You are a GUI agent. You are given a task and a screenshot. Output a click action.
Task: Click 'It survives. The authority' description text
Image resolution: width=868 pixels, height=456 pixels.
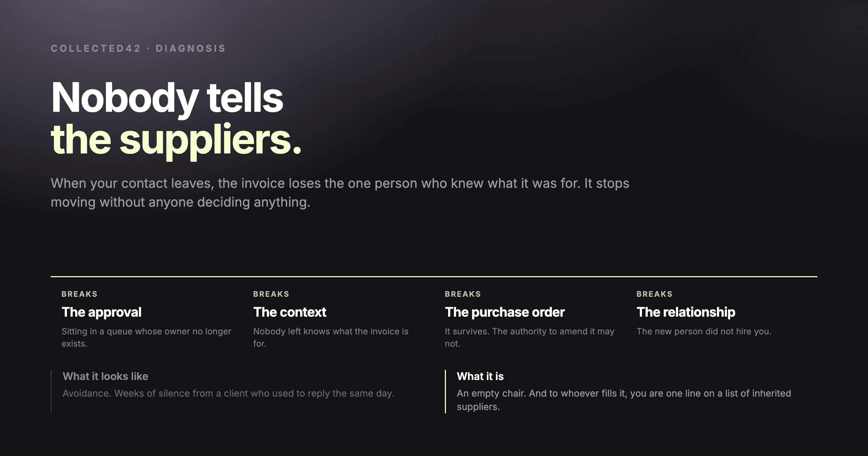(530, 337)
